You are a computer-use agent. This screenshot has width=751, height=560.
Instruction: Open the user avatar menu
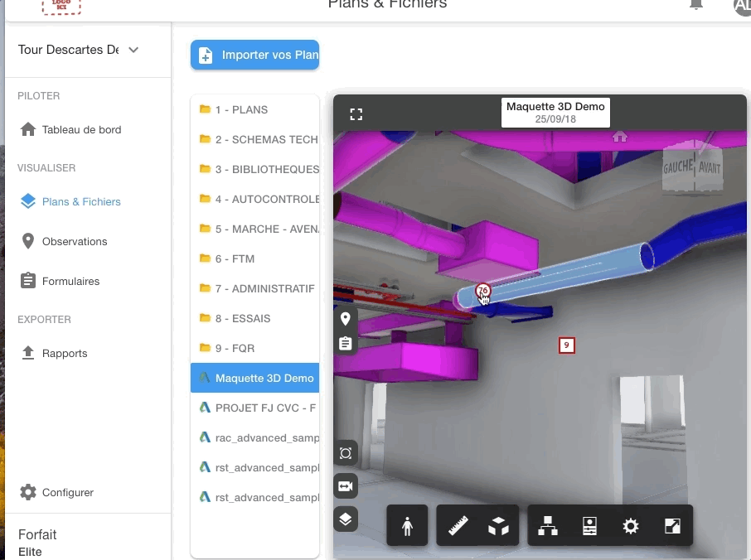[x=742, y=6]
